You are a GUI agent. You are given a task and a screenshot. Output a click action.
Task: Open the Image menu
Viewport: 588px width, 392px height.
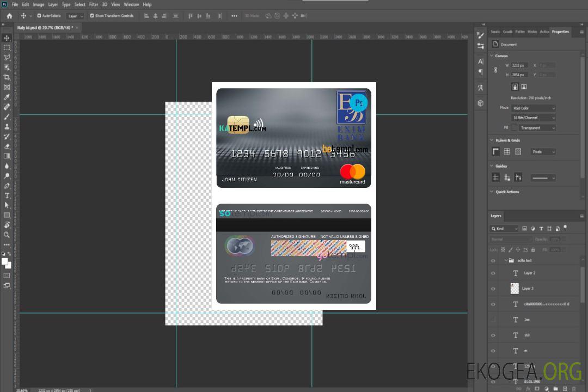(38, 4)
